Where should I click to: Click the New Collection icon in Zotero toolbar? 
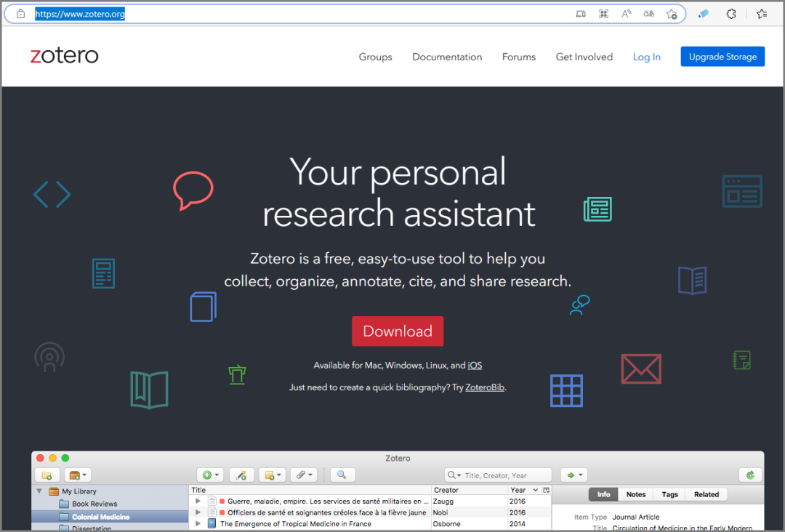click(x=47, y=475)
